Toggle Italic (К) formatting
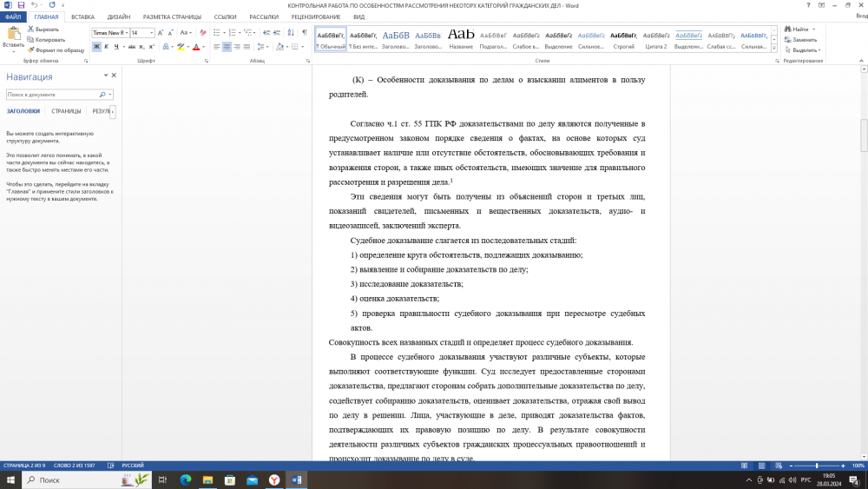This screenshot has width=868, height=489. point(106,47)
